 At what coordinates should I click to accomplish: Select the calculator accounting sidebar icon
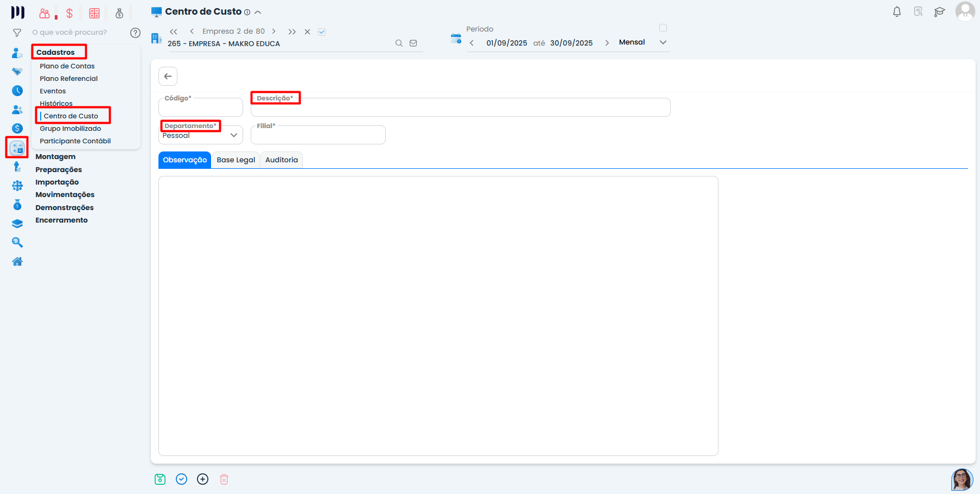click(17, 148)
